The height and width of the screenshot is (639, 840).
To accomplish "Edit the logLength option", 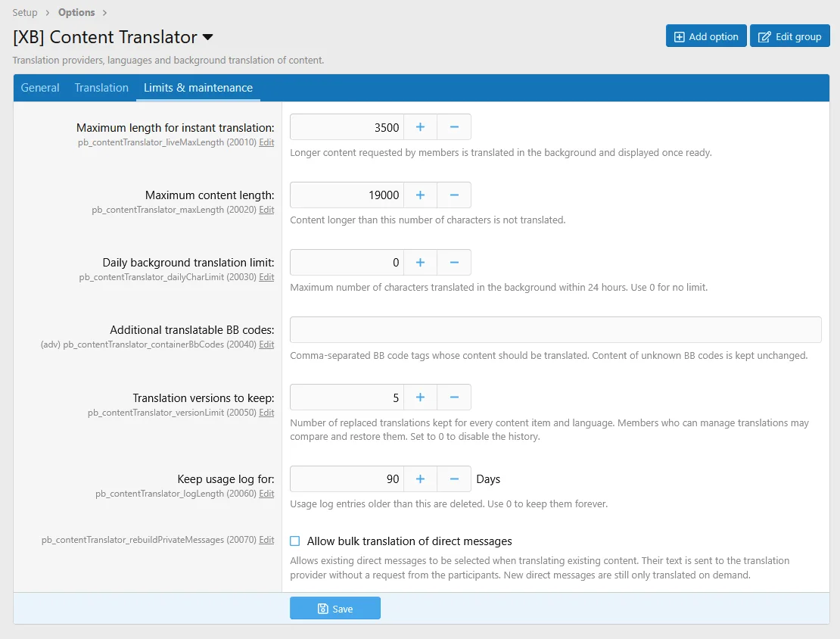I will pos(266,493).
